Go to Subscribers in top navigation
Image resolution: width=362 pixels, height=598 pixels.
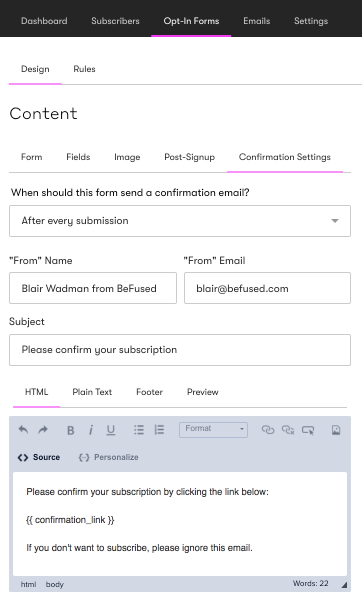115,21
